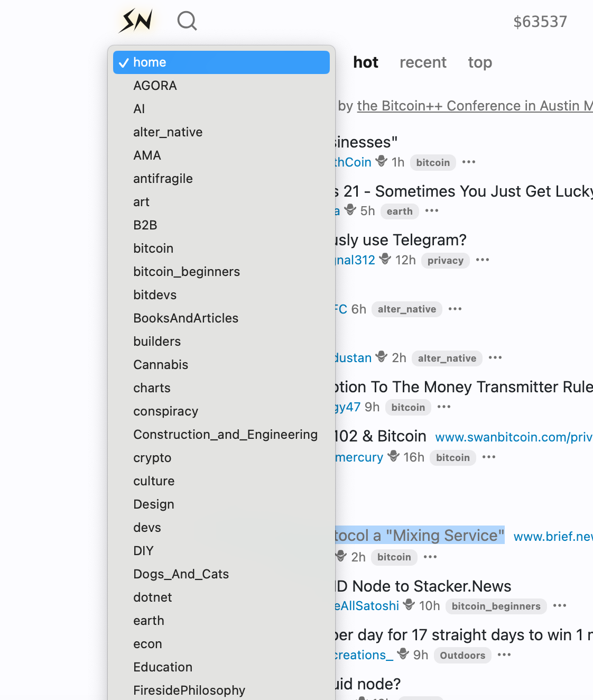Switch to the recent tab
Image resolution: width=593 pixels, height=700 pixels.
pos(423,62)
